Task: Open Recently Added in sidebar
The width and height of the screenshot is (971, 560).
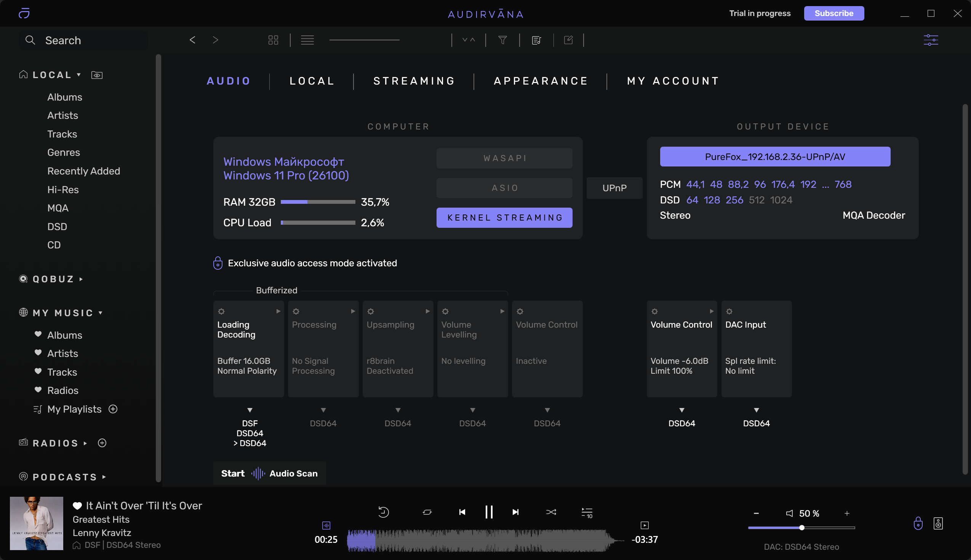Action: click(83, 171)
